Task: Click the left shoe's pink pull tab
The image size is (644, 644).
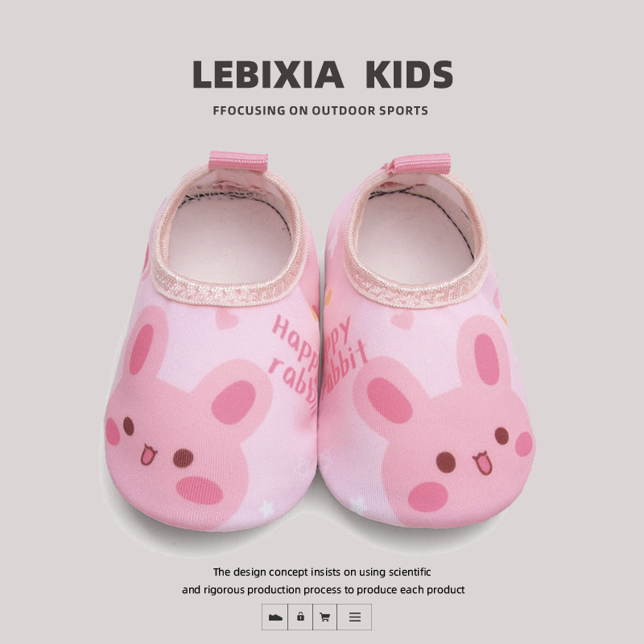Action: pyautogui.click(x=238, y=161)
